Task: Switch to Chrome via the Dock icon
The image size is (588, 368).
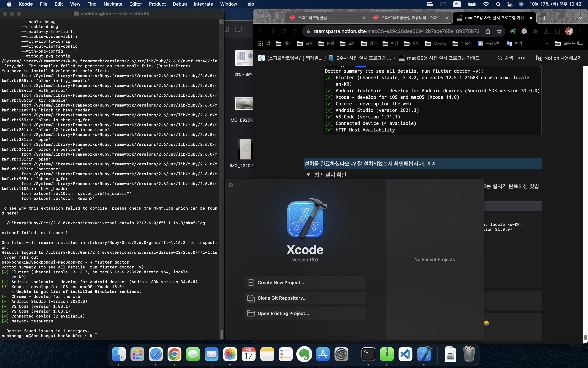Action: (174, 354)
